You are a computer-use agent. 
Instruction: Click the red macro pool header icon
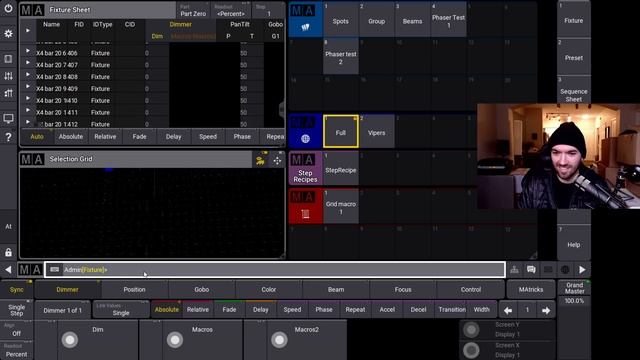[x=305, y=206]
